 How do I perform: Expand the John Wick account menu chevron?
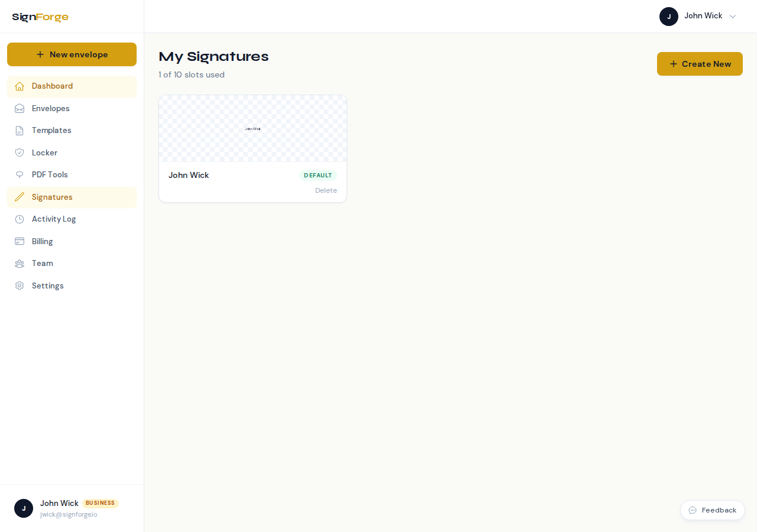(733, 17)
